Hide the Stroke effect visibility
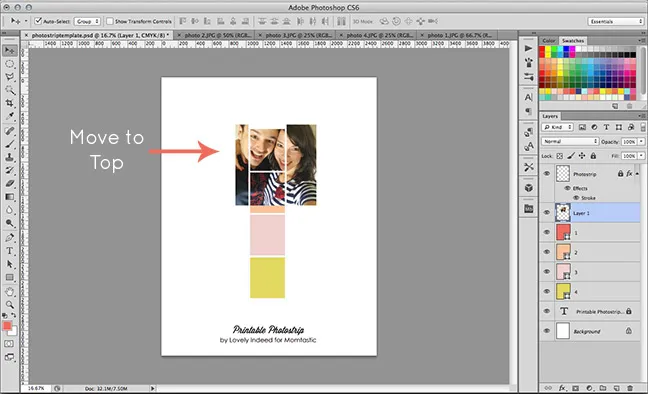Screen dimensions: 648x394 [x=576, y=198]
